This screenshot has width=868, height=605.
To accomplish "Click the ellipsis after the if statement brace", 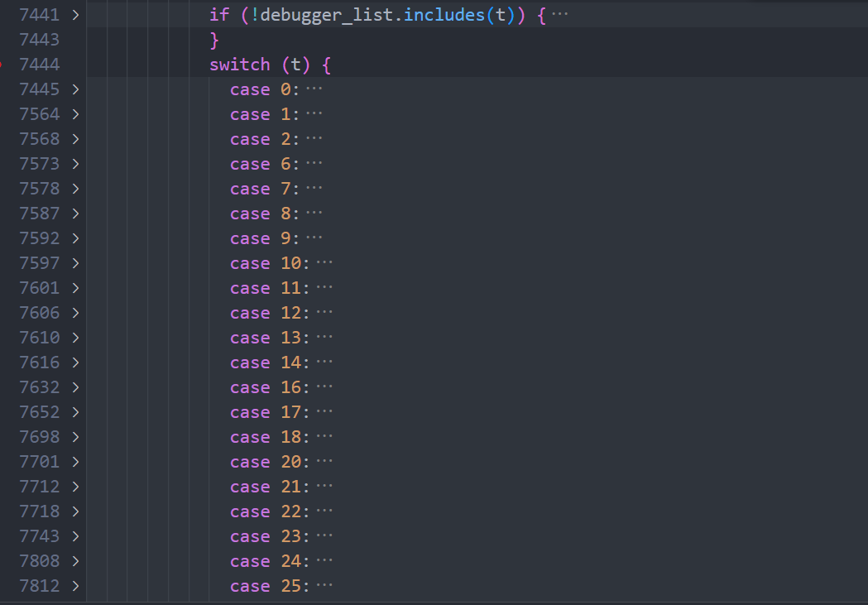I will coord(560,15).
